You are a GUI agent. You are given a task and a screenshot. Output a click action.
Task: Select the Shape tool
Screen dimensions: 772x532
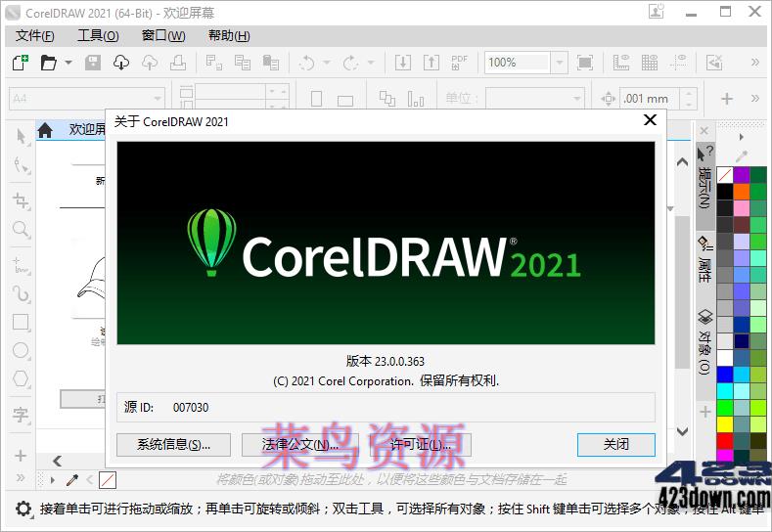coord(22,165)
